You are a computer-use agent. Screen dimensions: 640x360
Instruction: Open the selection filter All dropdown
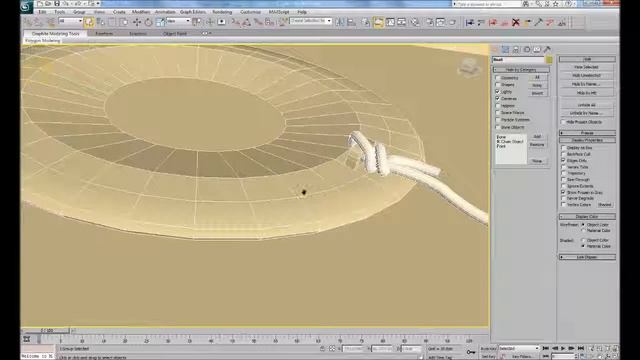pyautogui.click(x=70, y=21)
